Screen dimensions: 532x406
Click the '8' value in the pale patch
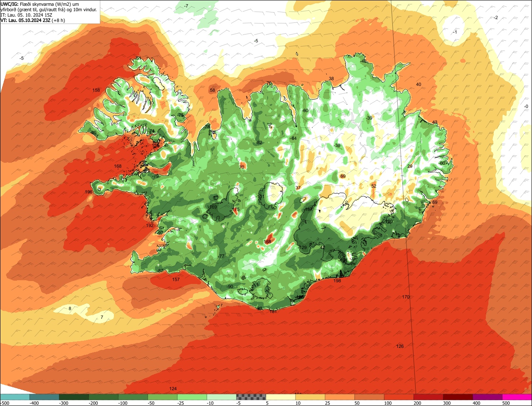point(70,308)
